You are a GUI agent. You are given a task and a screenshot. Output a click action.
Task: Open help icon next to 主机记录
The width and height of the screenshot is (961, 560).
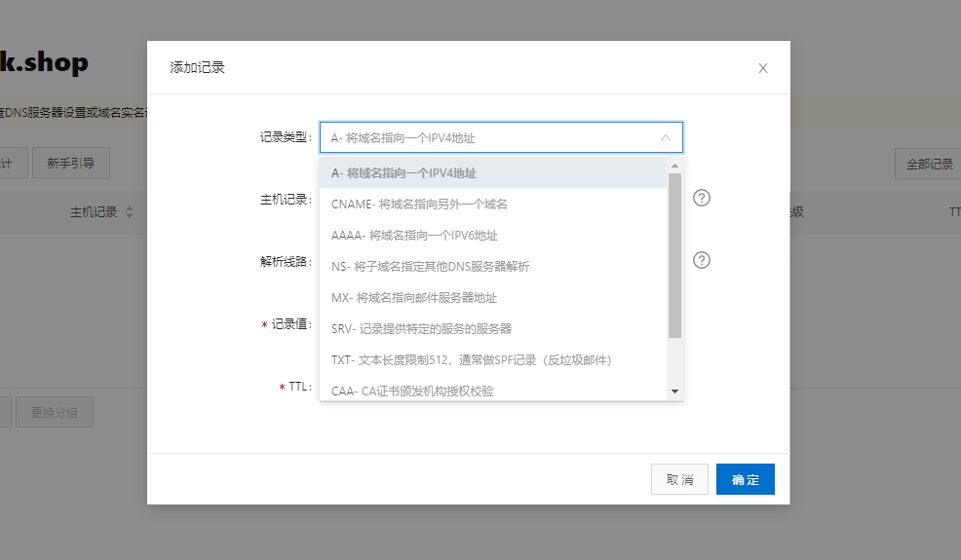701,198
